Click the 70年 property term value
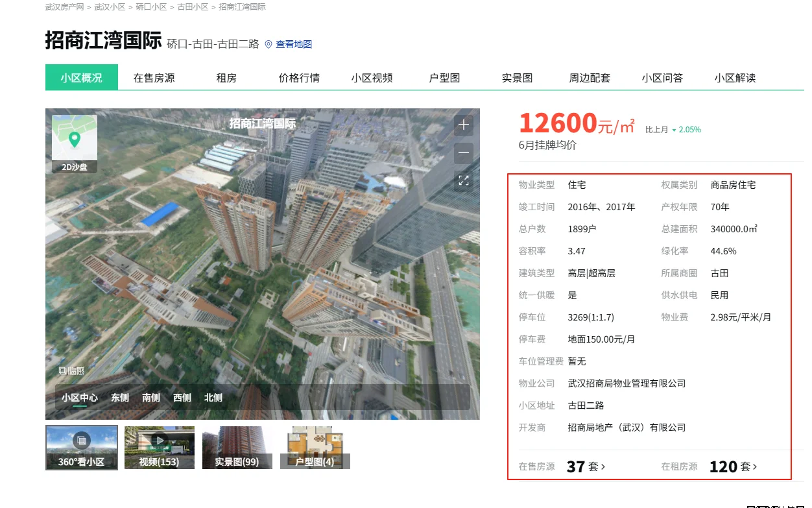812x508 pixels. coord(720,207)
